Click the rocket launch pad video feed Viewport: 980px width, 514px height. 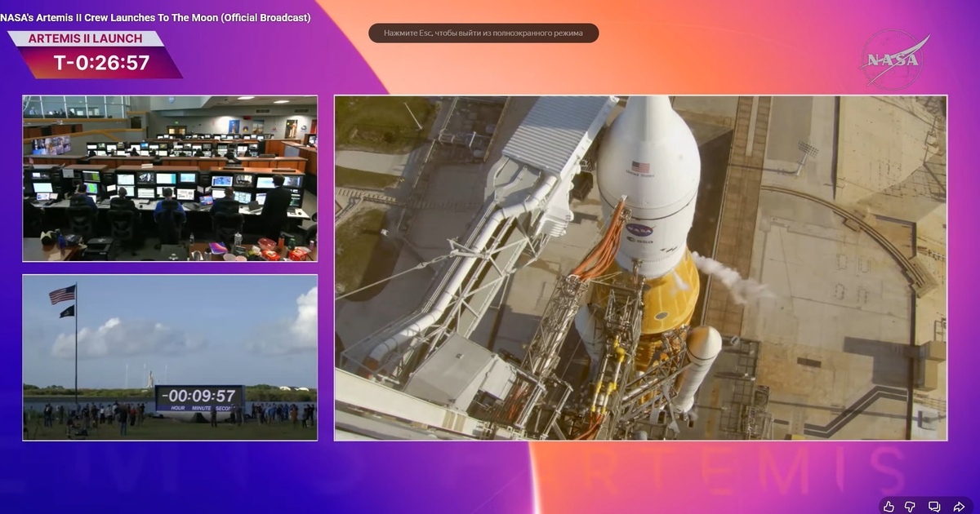(640, 268)
